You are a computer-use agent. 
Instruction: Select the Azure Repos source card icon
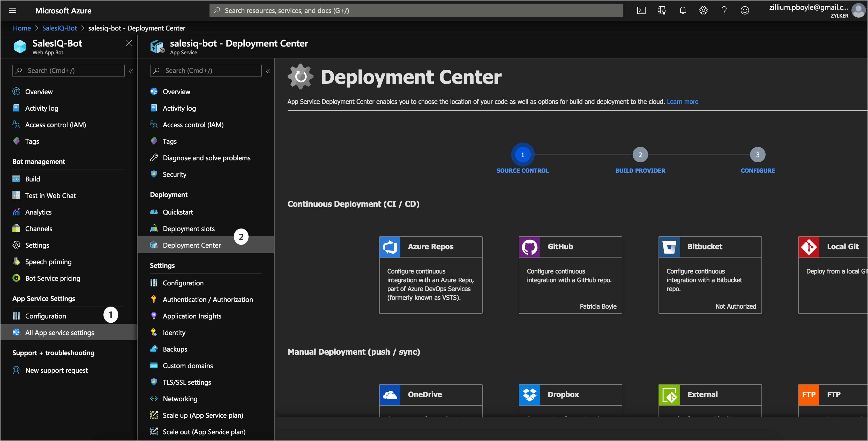pos(390,247)
